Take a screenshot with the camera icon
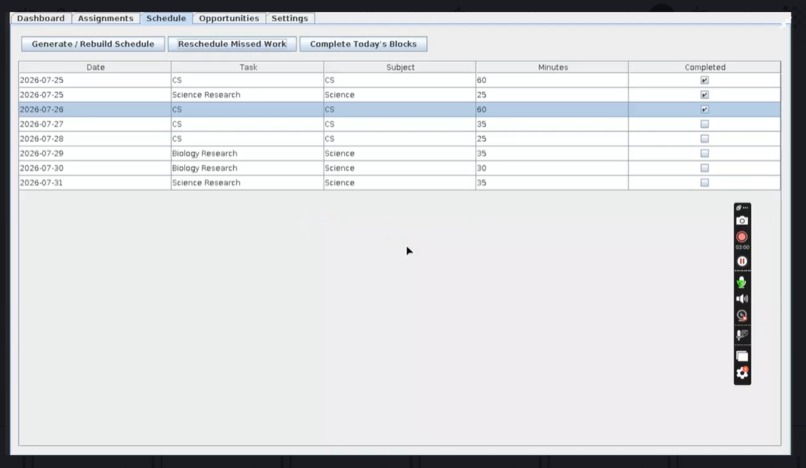Image resolution: width=806 pixels, height=468 pixels. click(742, 221)
